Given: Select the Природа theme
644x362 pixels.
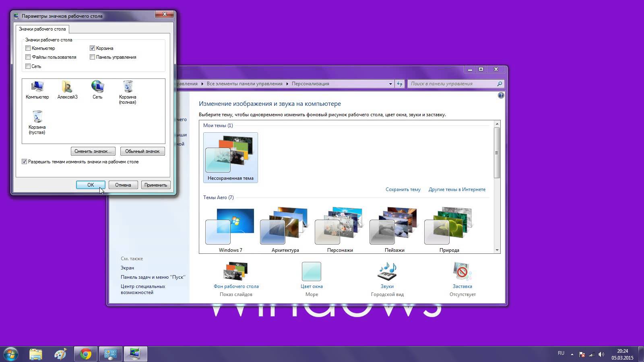Looking at the screenshot, I should click(x=449, y=230).
